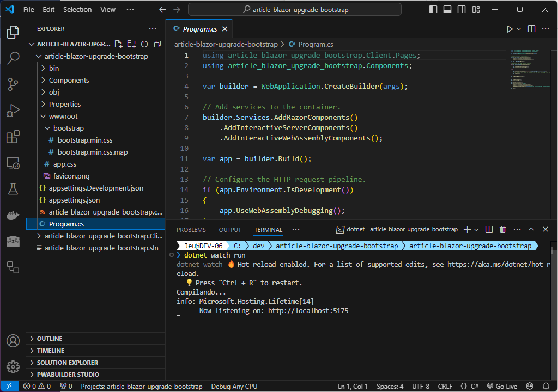Click the command center search box
The height and width of the screenshot is (392, 558).
295,10
